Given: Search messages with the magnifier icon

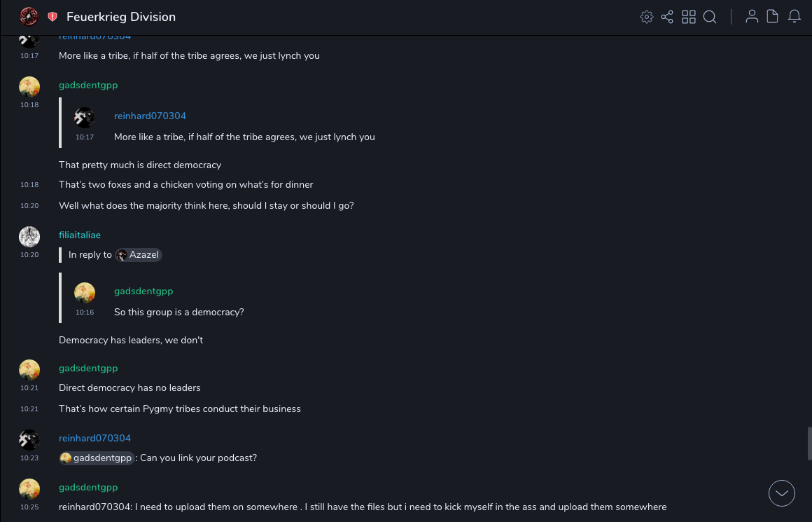Looking at the screenshot, I should [710, 17].
